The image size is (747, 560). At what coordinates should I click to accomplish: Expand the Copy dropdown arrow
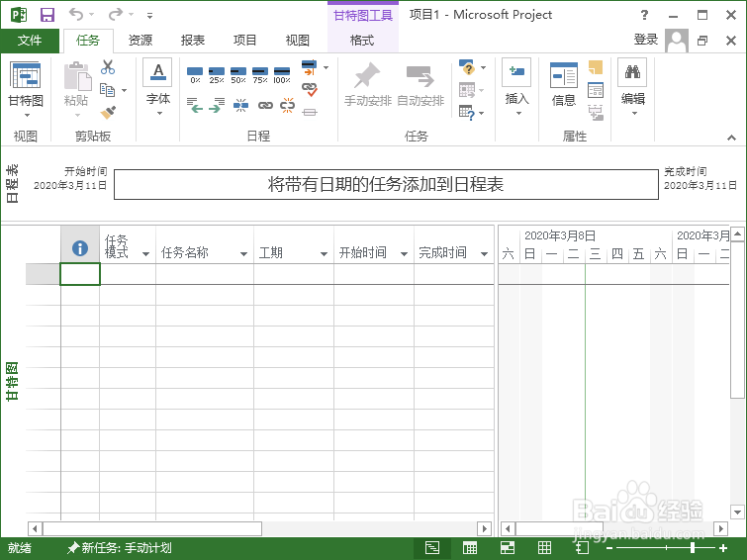124,90
